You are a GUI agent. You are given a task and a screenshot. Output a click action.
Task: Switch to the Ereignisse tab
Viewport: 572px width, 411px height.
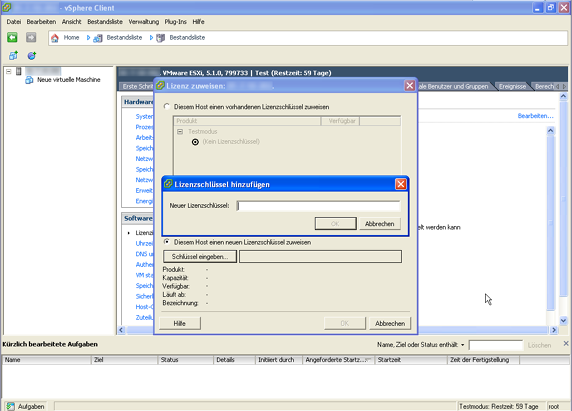pyautogui.click(x=513, y=86)
